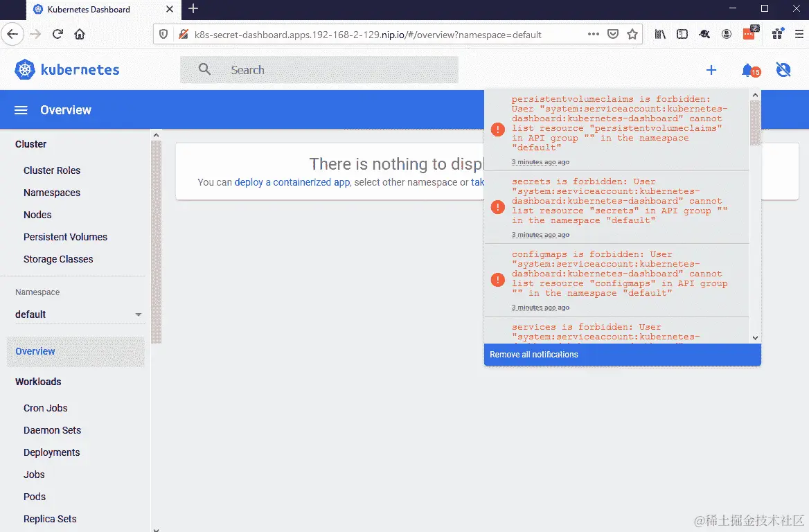Click the sign-out icon in the top bar

(x=784, y=69)
